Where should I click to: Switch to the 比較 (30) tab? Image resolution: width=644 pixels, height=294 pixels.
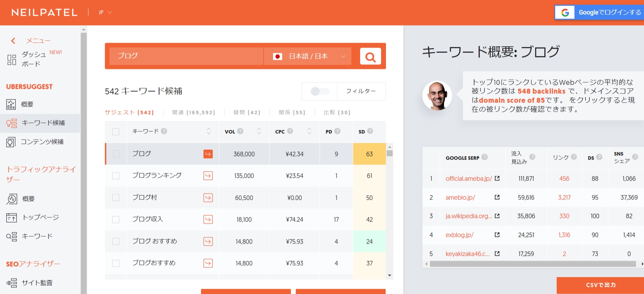coord(337,112)
